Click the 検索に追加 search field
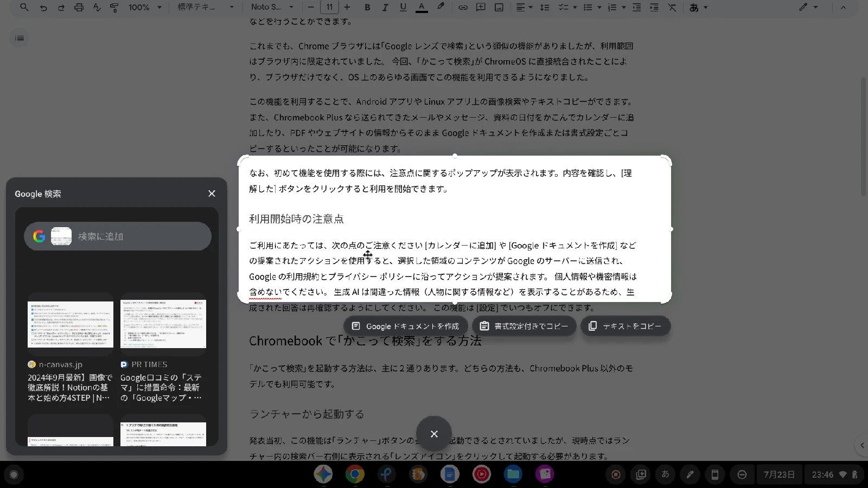This screenshot has height=488, width=868. click(118, 236)
